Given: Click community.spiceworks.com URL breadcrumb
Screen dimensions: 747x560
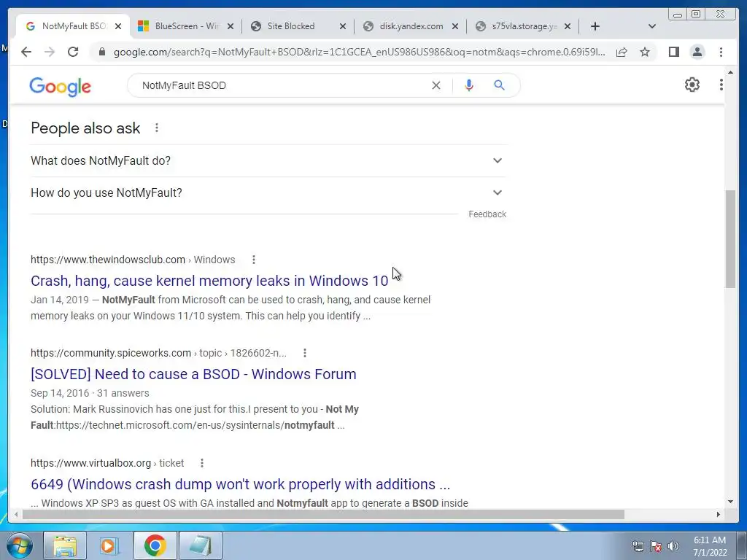Looking at the screenshot, I should tap(158, 353).
